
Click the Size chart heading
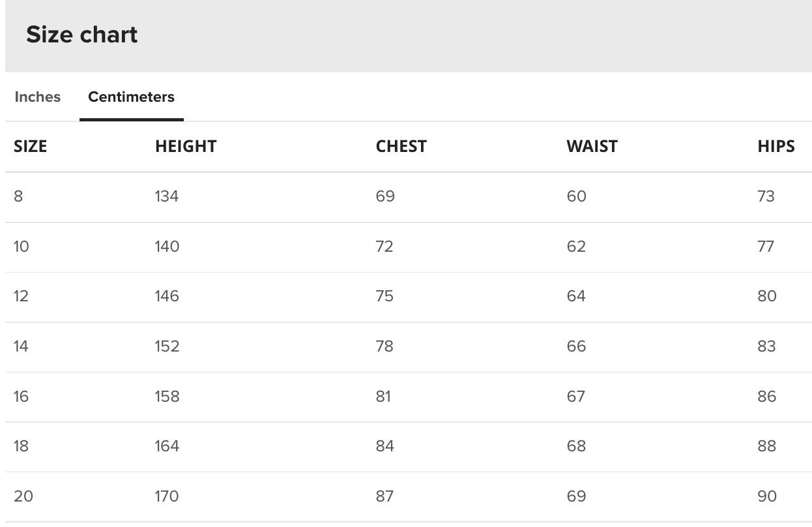(x=82, y=35)
